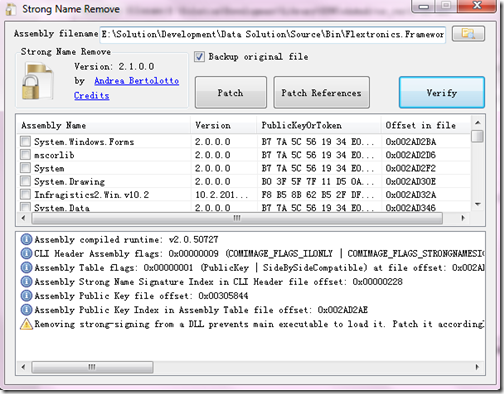Image resolution: width=504 pixels, height=394 pixels.
Task: Click assembly list horizontal scroll right arrow
Action: pyautogui.click(x=463, y=218)
